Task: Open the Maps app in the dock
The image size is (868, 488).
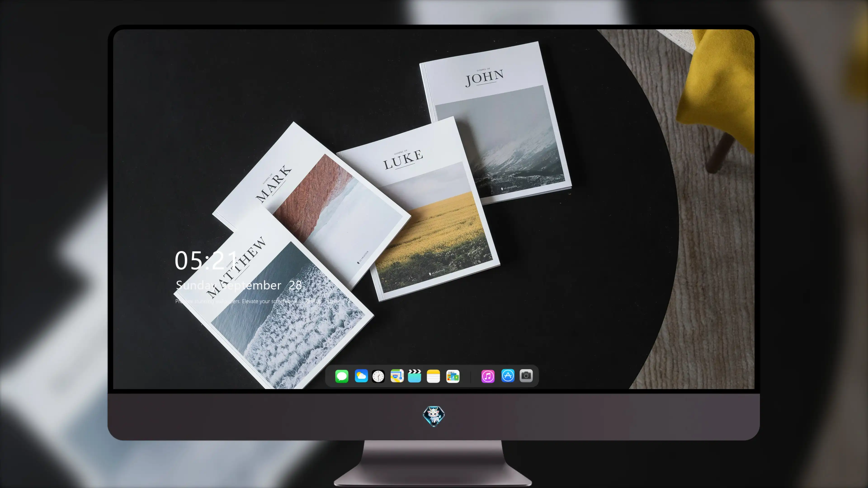Action: coord(397,376)
